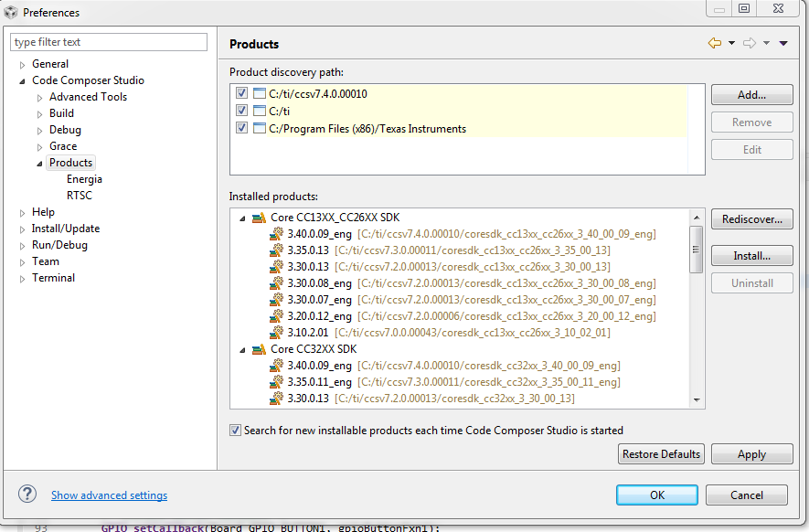The width and height of the screenshot is (809, 532).
Task: Click the installed products scroll up arrow
Action: click(696, 218)
